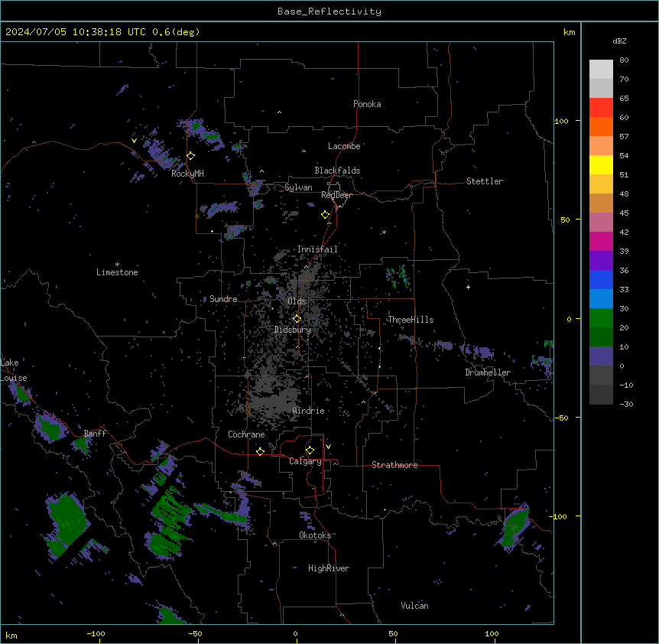Click the yellow diamond marker south of RedDeer

(x=326, y=215)
